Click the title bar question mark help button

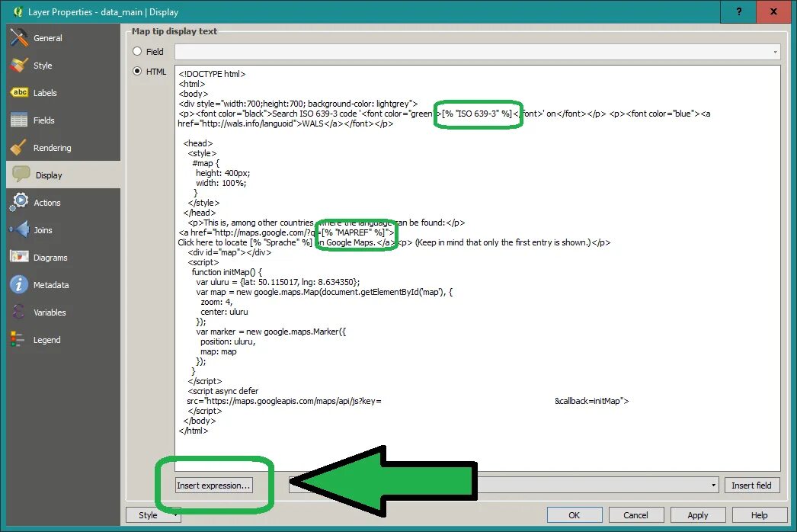(739, 11)
